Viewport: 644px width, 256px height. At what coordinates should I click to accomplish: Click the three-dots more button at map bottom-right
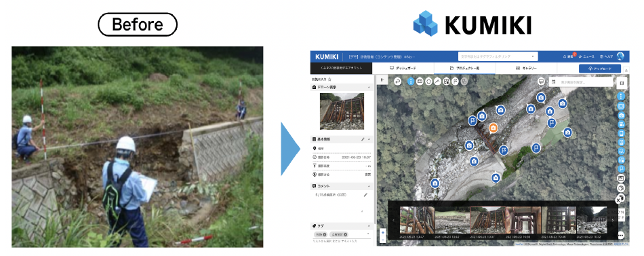point(621,236)
